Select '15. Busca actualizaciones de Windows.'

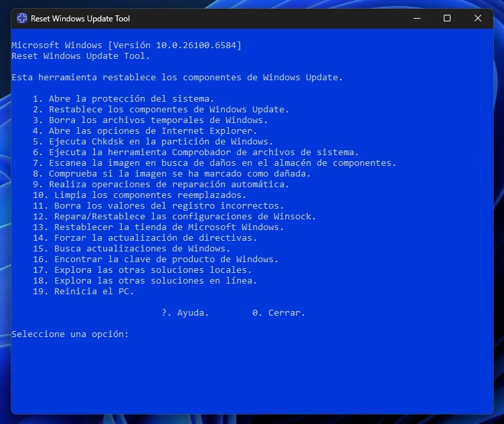131,249
